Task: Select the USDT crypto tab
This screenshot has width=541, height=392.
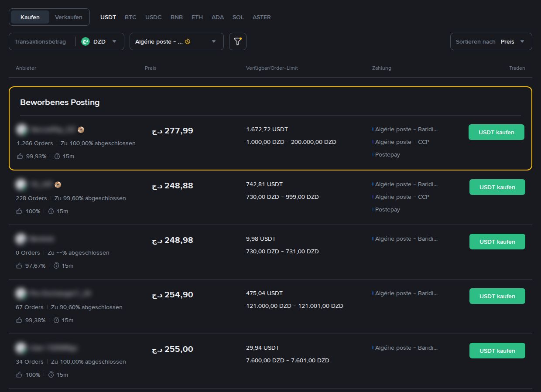Action: point(108,17)
